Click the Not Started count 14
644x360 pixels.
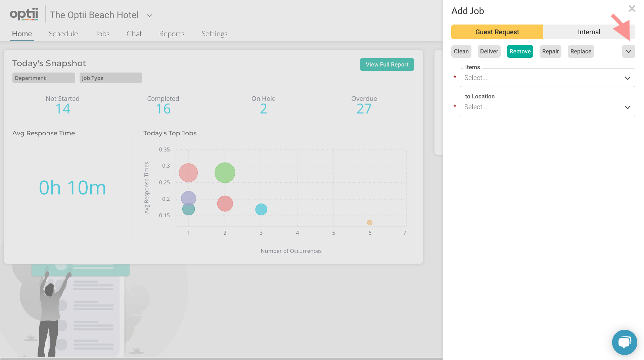click(x=63, y=109)
